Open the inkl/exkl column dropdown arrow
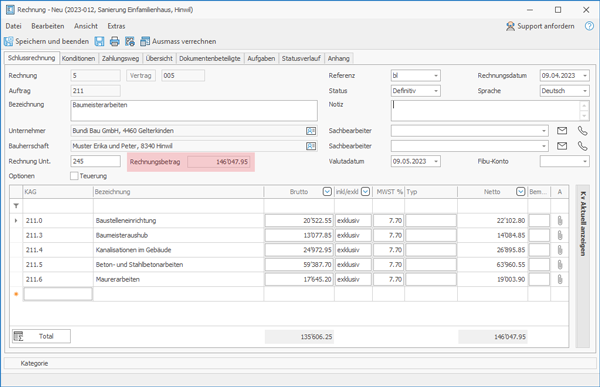 (365, 191)
